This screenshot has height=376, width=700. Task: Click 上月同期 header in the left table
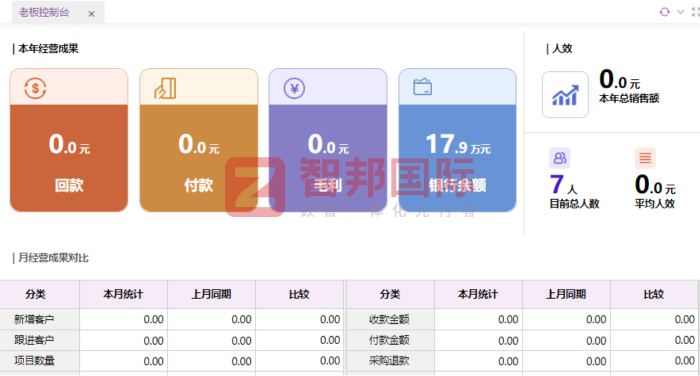pos(211,294)
